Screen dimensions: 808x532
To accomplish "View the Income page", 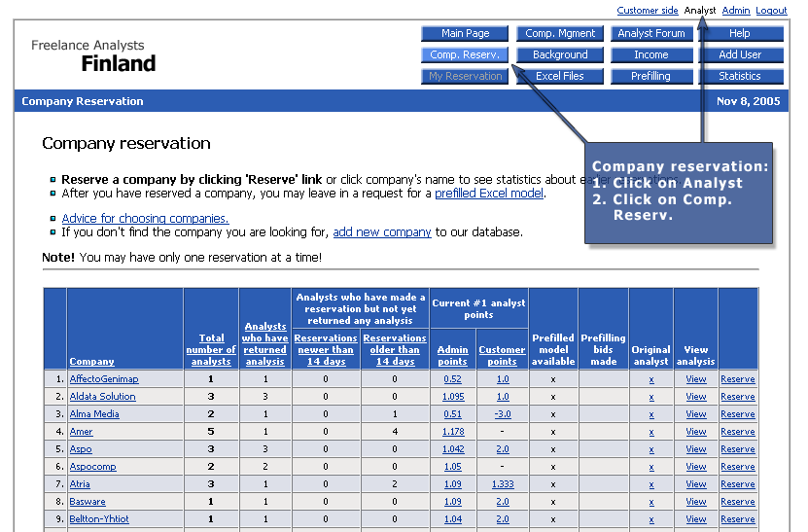I will pos(651,54).
